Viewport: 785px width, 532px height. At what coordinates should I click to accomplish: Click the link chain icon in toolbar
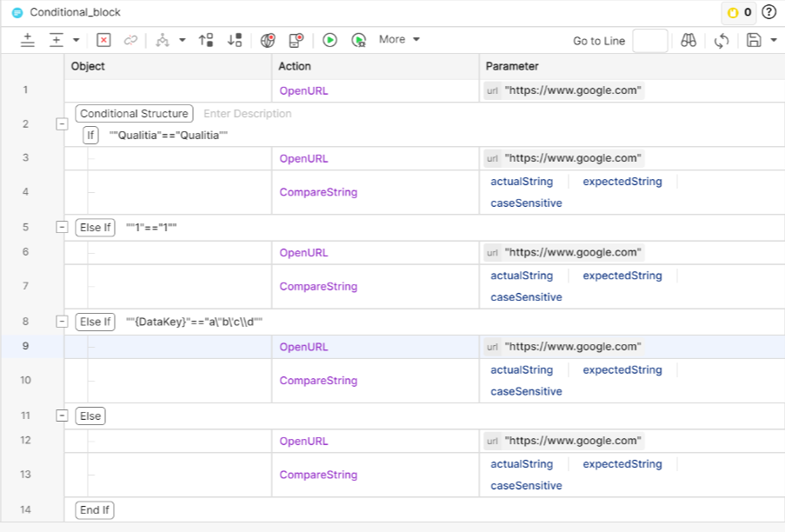[x=130, y=40]
